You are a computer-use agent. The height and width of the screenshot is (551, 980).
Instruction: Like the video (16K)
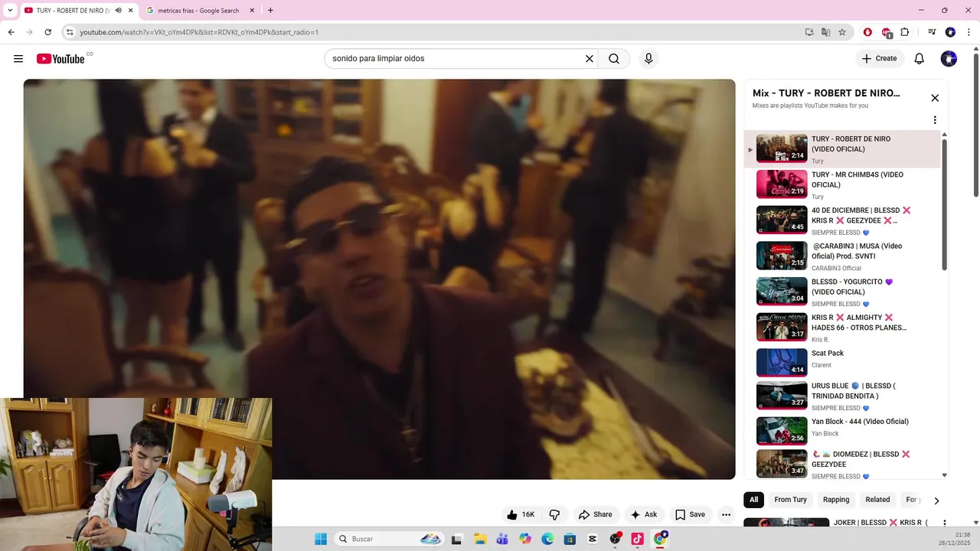pyautogui.click(x=520, y=514)
